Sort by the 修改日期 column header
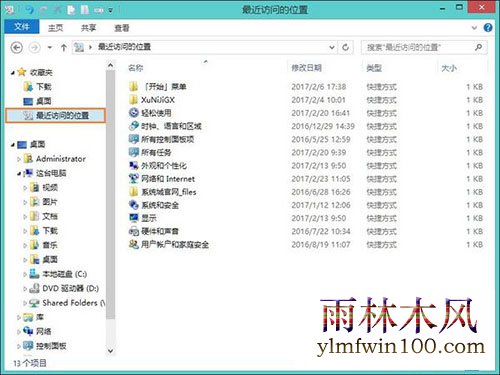Image resolution: width=500 pixels, height=375 pixels. pyautogui.click(x=306, y=68)
